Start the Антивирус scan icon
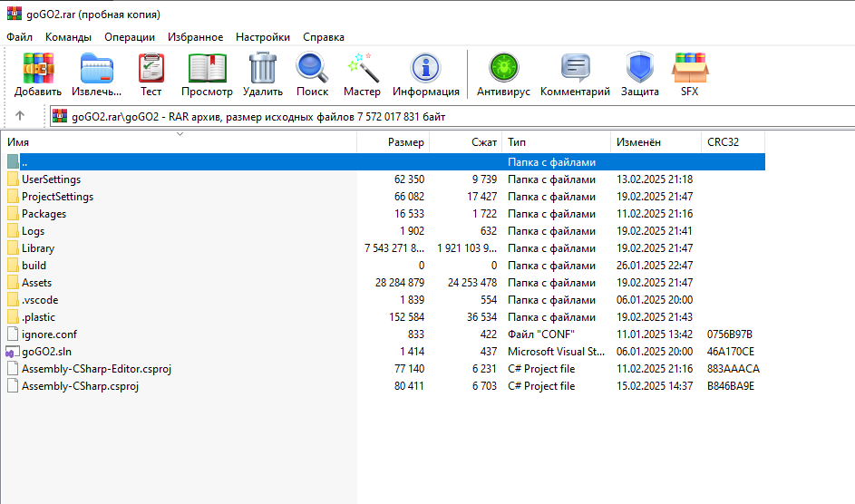855x504 pixels. (x=501, y=69)
